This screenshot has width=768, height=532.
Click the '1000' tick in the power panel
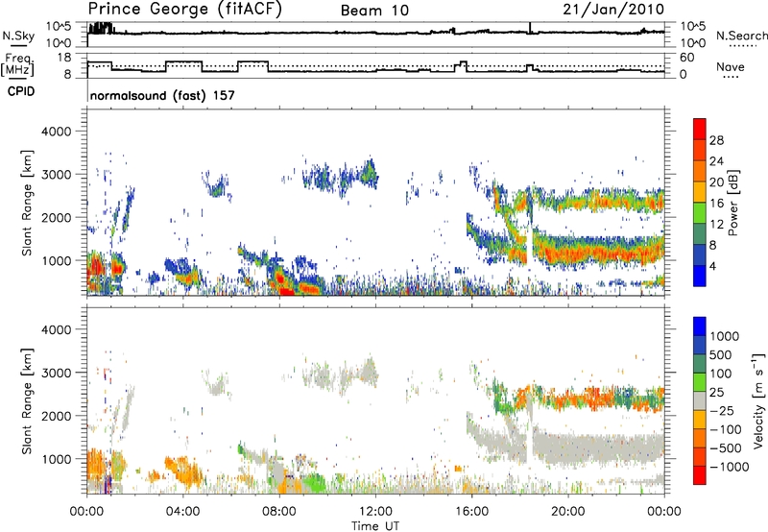tap(57, 260)
